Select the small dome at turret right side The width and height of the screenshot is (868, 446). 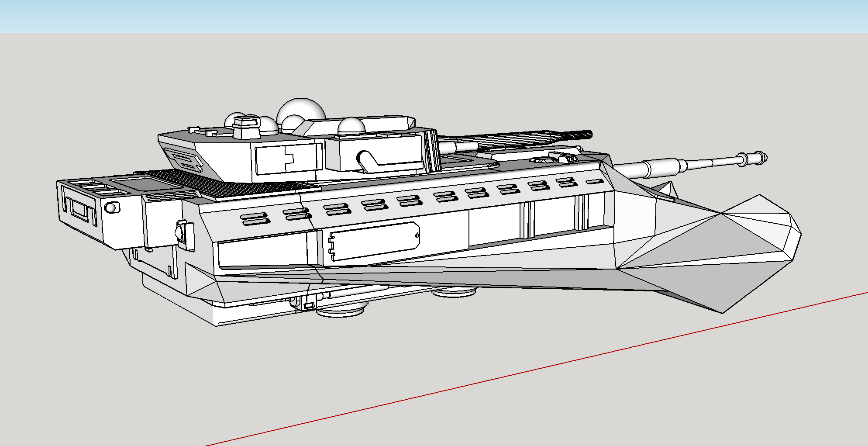point(352,126)
